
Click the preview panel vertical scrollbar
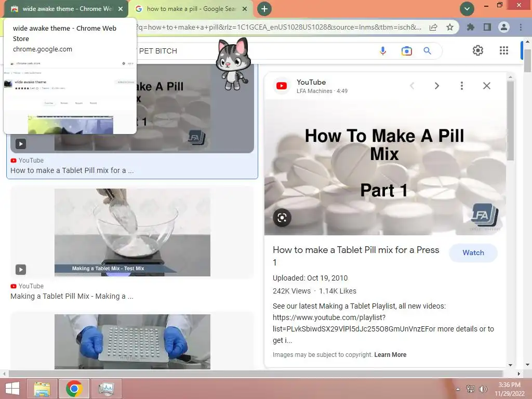tap(510, 121)
